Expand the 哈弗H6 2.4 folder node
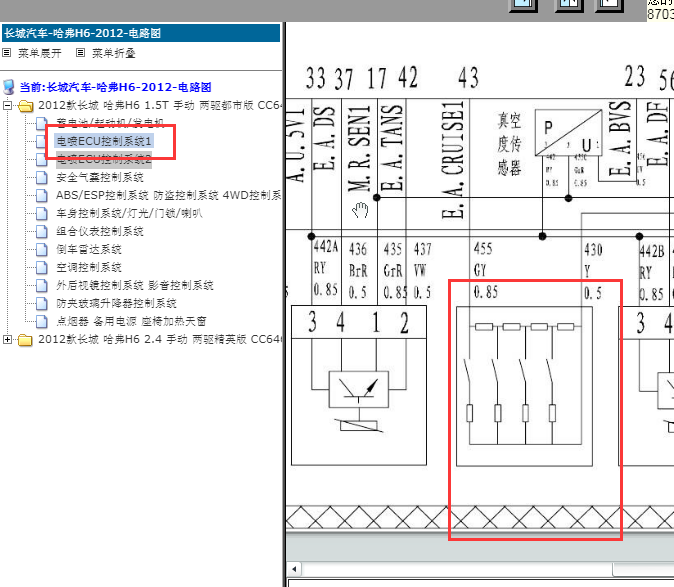The image size is (674, 587). (7, 339)
